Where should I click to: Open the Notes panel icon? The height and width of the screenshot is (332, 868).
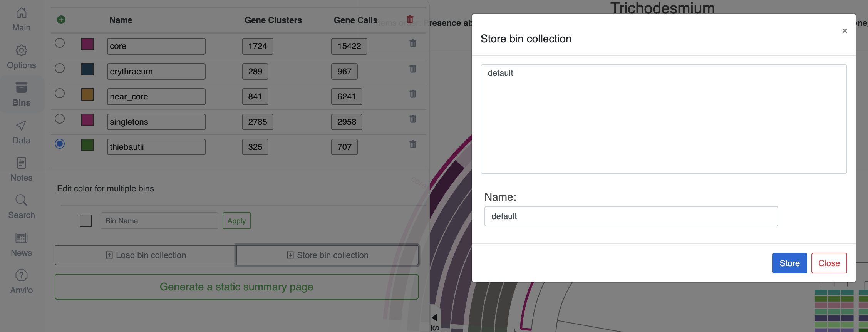(x=22, y=169)
